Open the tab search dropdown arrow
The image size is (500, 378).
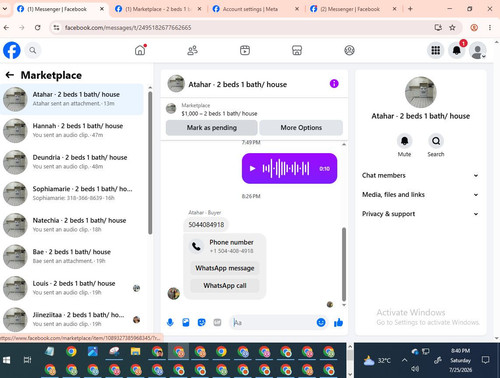tap(5, 9)
